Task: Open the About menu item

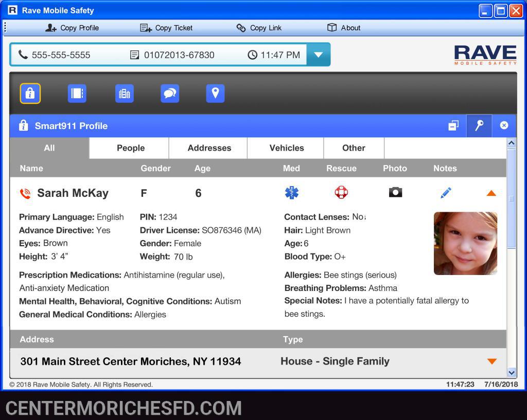Action: pos(344,28)
